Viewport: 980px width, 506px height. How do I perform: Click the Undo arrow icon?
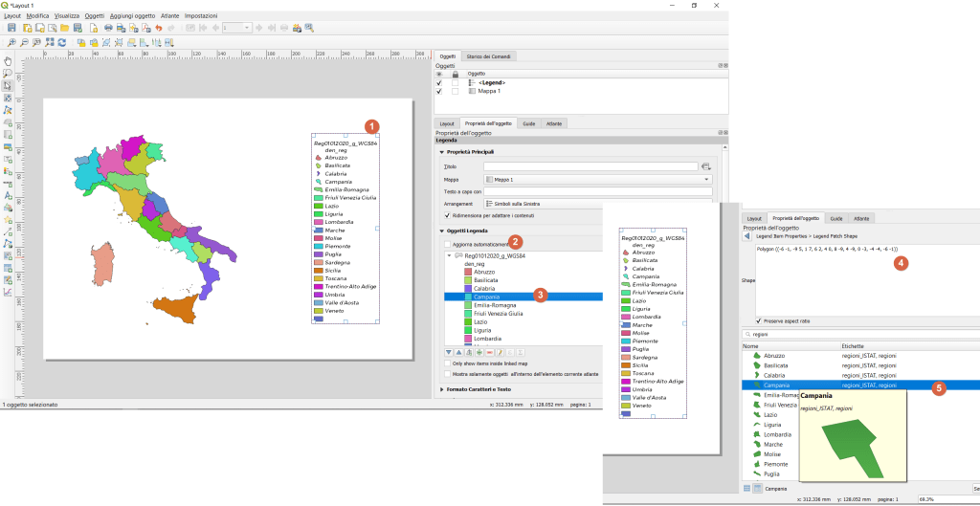point(158,29)
